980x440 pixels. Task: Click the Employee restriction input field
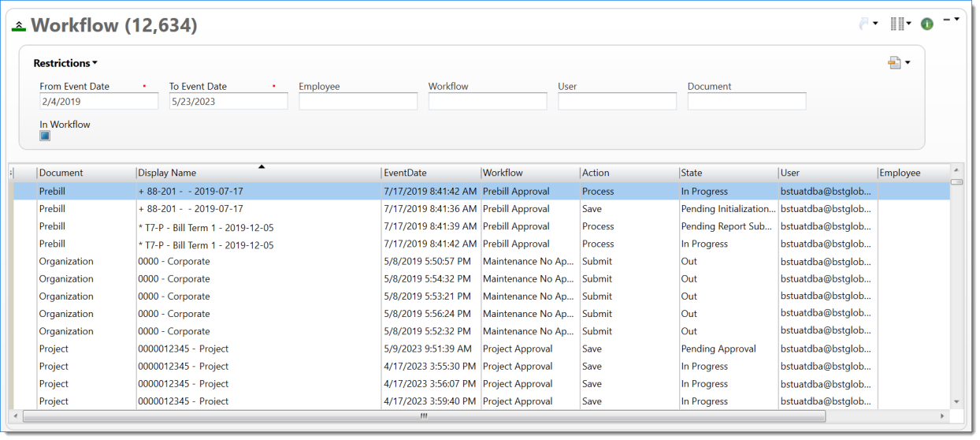(358, 102)
